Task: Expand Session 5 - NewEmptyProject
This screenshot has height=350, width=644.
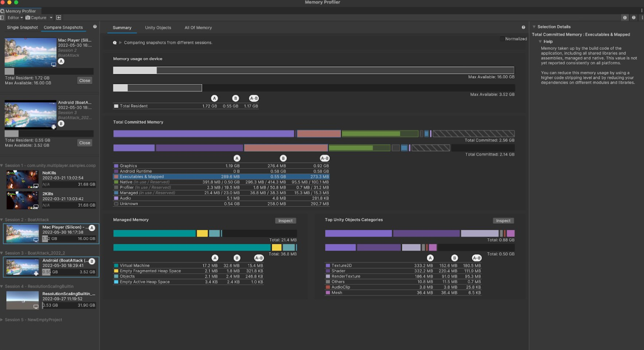Action: pos(2,320)
